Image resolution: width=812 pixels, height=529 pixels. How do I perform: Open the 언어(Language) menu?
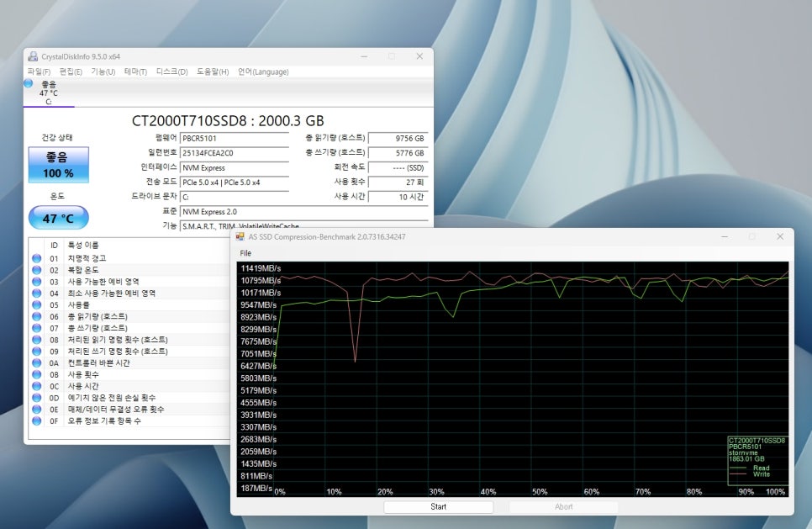point(263,71)
